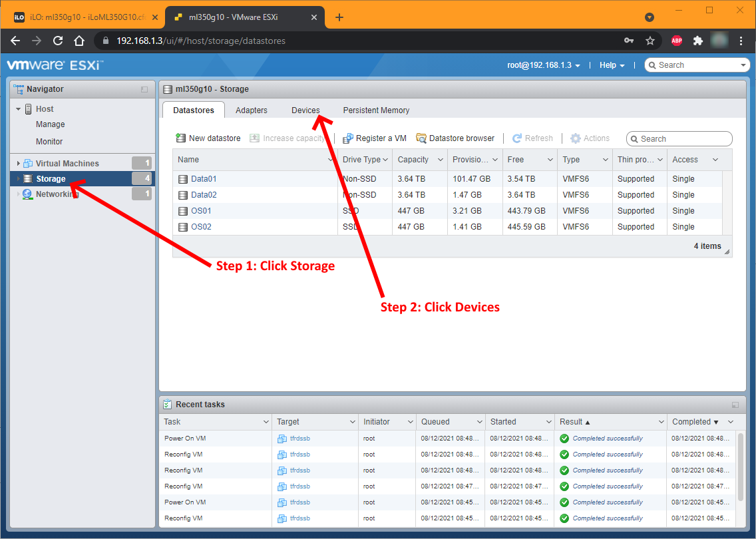Close the ml350g10 VMware ESXi tab
Image resolution: width=756 pixels, height=539 pixels.
tap(314, 17)
